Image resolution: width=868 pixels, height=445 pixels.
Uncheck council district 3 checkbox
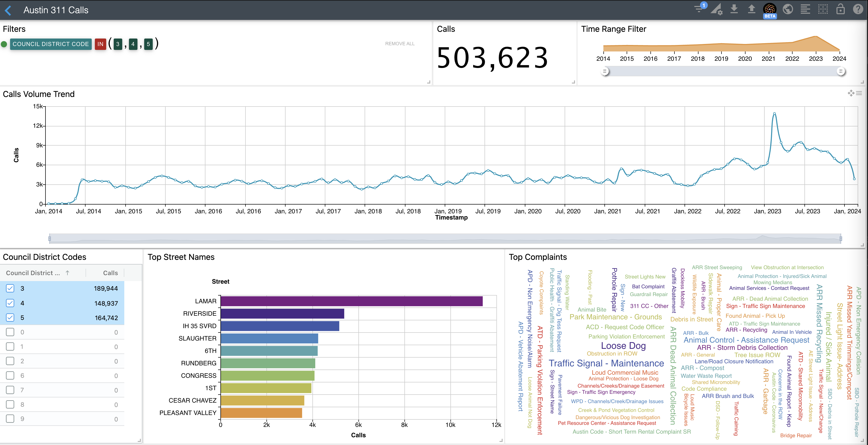[x=10, y=288]
